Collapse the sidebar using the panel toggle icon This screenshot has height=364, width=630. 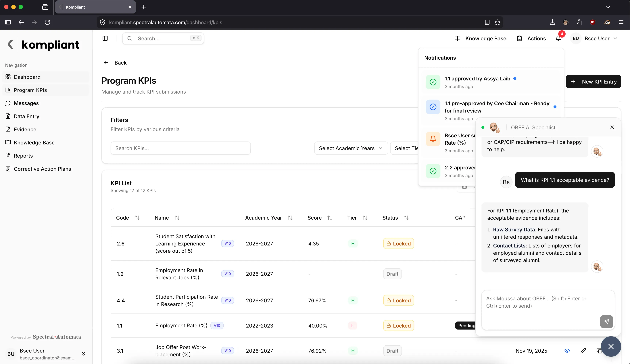click(105, 38)
